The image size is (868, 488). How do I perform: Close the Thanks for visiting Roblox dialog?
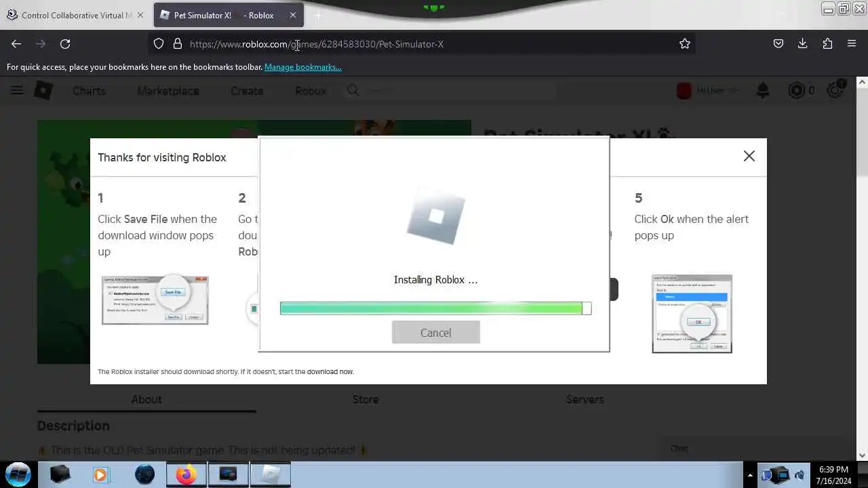[x=749, y=156]
